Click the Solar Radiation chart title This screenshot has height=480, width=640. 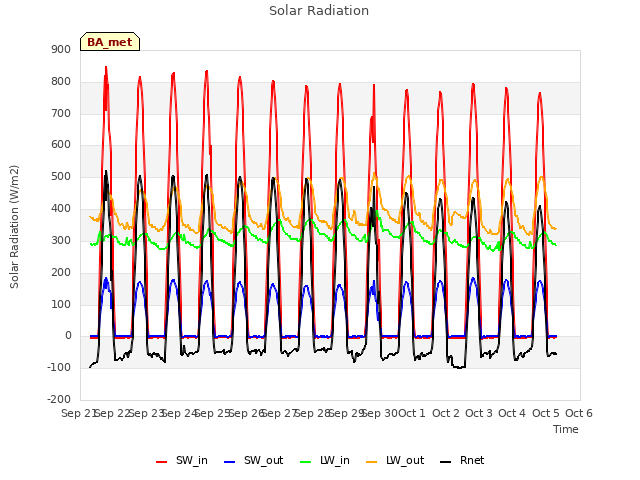(319, 11)
